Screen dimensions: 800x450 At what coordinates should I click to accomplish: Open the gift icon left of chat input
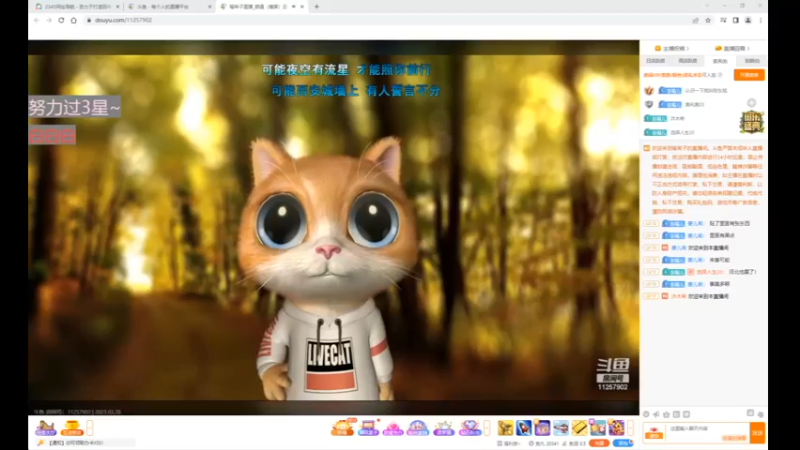(654, 433)
